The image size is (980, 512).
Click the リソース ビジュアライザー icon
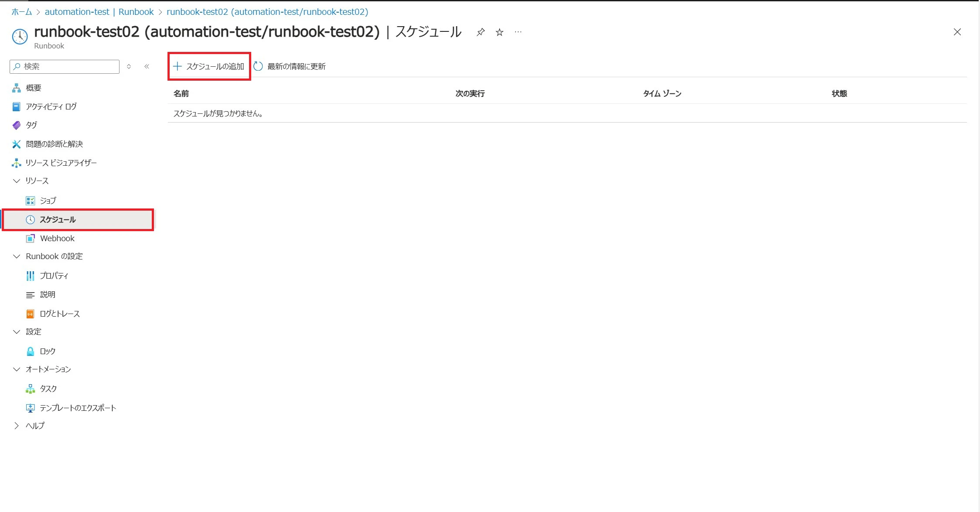coord(17,163)
